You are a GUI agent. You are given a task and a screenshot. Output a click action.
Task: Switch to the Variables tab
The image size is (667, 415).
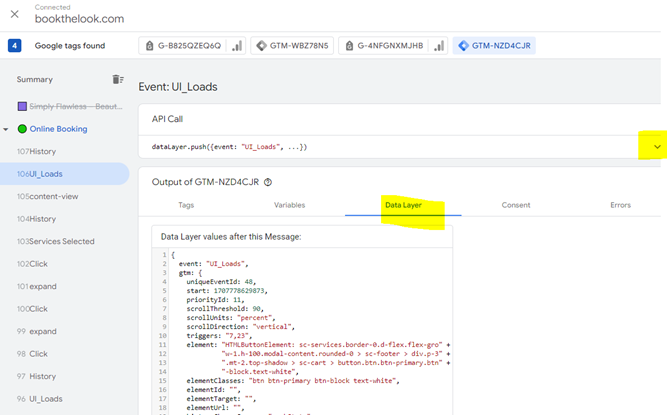coord(289,205)
